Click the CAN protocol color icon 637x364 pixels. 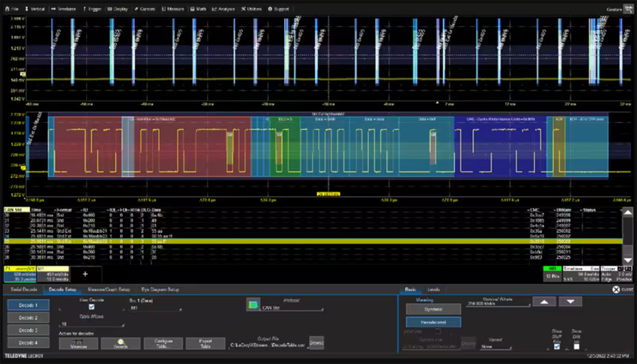253,304
